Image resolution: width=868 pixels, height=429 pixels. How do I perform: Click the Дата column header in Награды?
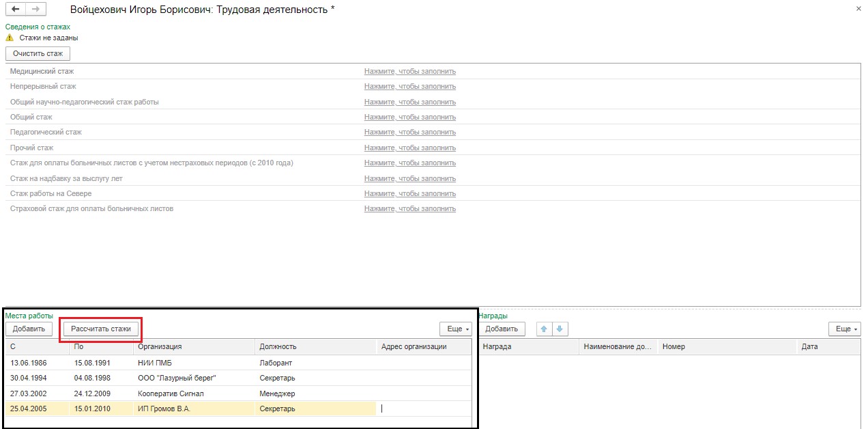click(829, 346)
